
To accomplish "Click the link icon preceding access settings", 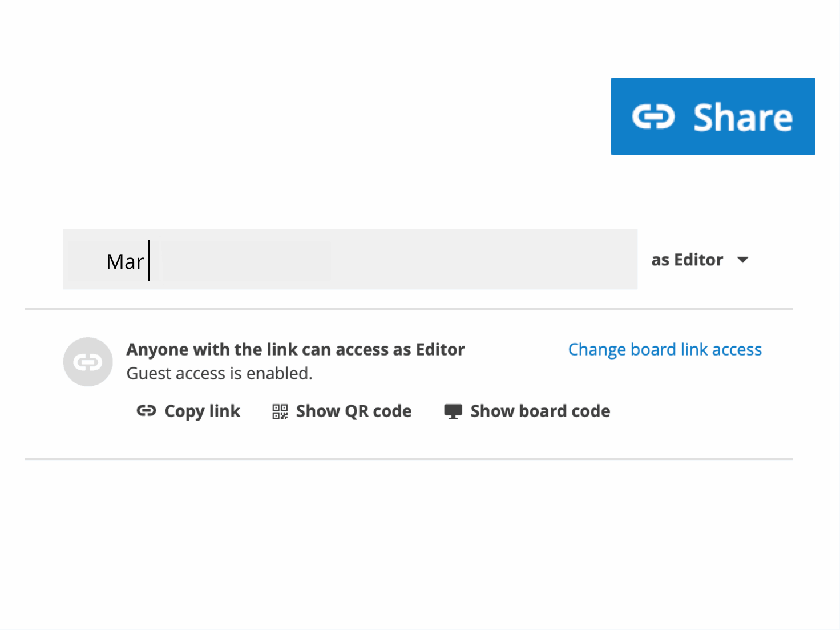I will (x=87, y=362).
